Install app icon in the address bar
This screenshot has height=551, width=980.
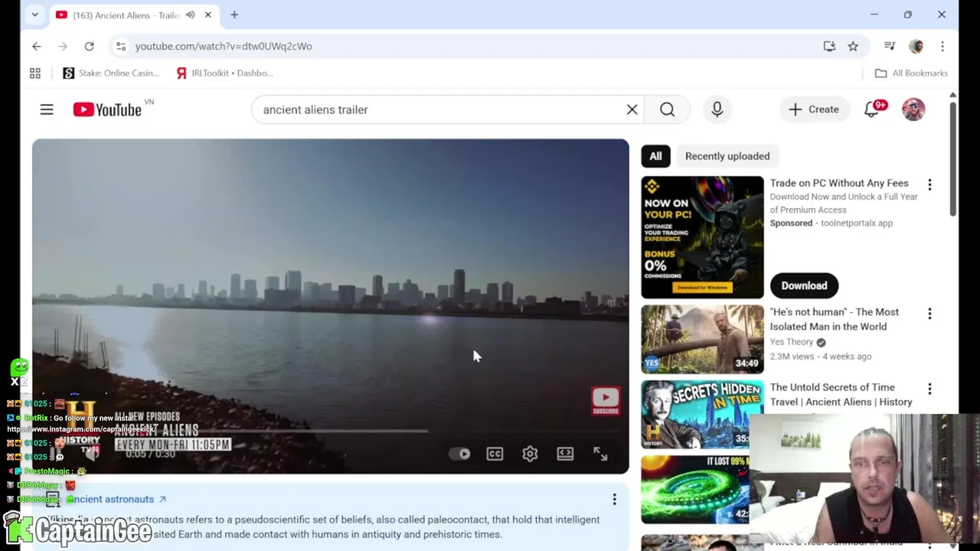pyautogui.click(x=829, y=46)
